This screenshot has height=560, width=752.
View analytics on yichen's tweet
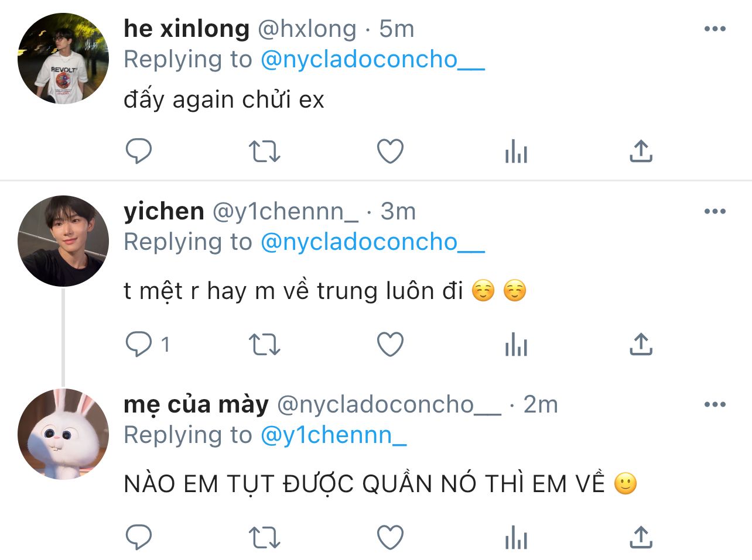[516, 345]
